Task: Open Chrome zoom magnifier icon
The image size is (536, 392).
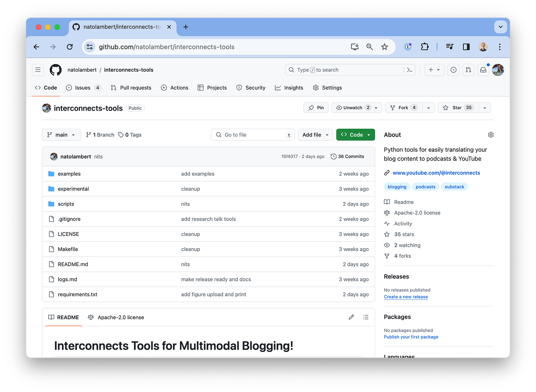Action: (x=370, y=47)
